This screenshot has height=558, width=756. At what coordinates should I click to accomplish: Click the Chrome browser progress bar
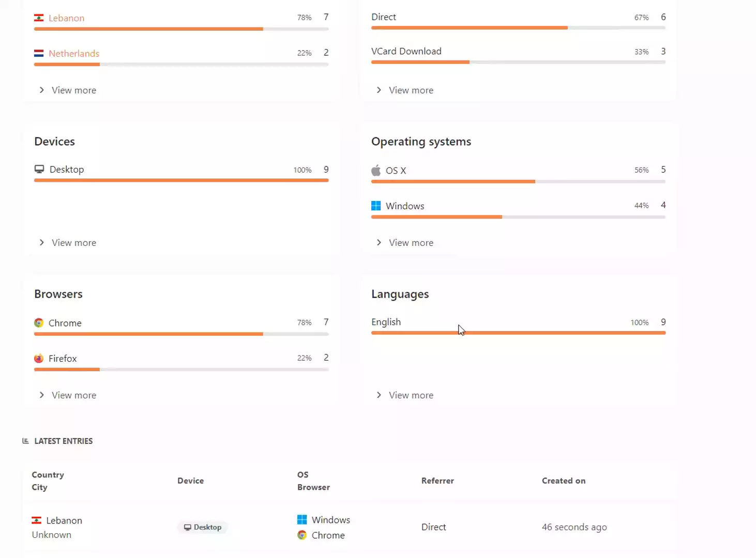182,334
